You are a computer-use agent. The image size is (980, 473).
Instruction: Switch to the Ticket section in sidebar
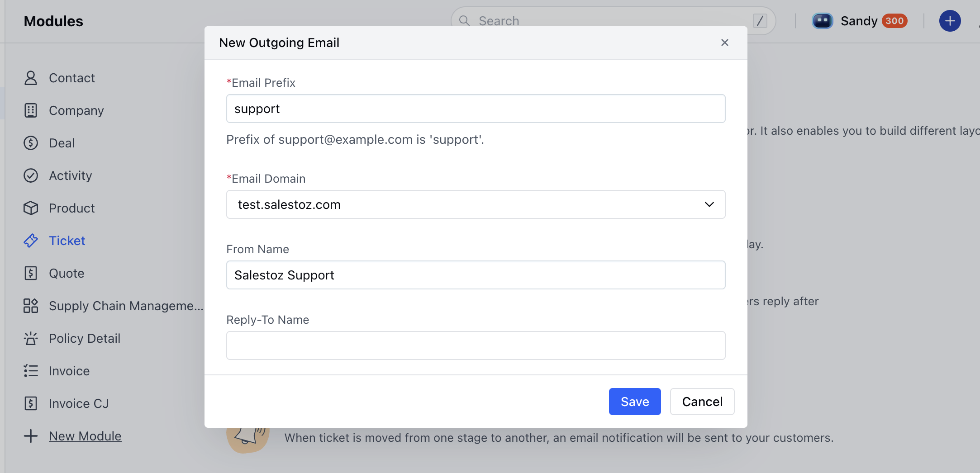pos(67,241)
